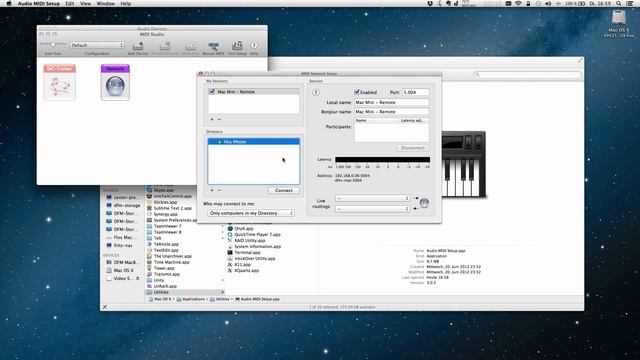Click the Show Info toolbar icon
This screenshot has height=360, width=640.
190,48
